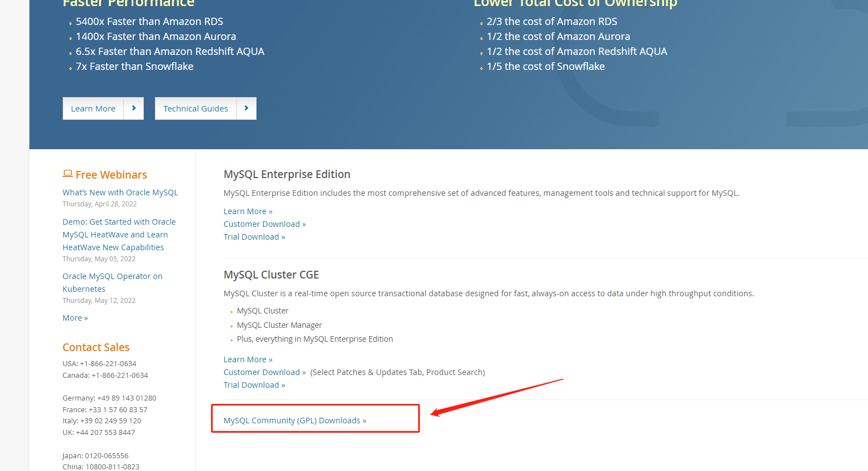Screen dimensions: 868x471
Task: Click the Canada: +1-866-221-0634 phone number
Action: tap(106, 376)
